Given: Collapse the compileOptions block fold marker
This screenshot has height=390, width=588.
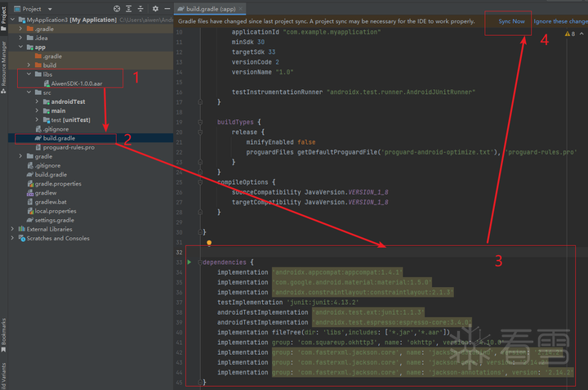Looking at the screenshot, I should pos(200,182).
